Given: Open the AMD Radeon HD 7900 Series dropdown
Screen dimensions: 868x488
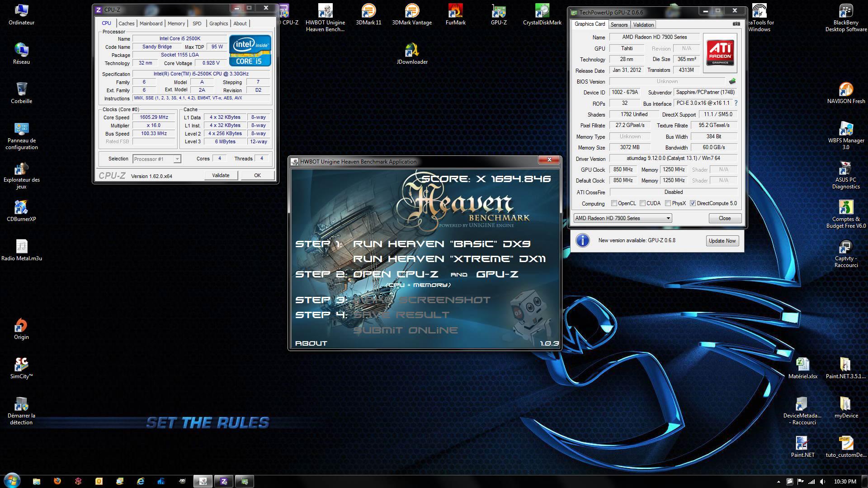Looking at the screenshot, I should click(x=623, y=218).
